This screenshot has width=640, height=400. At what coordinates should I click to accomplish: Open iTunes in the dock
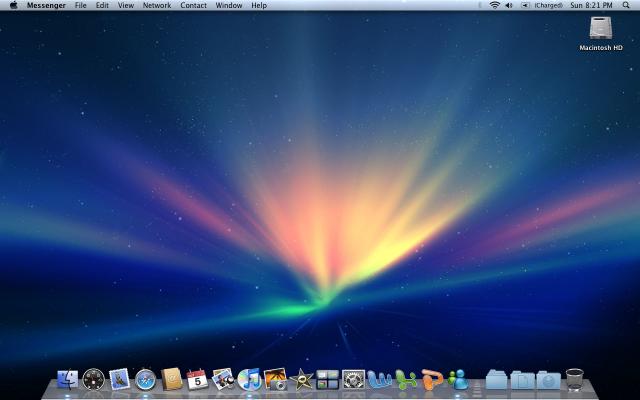pos(249,379)
